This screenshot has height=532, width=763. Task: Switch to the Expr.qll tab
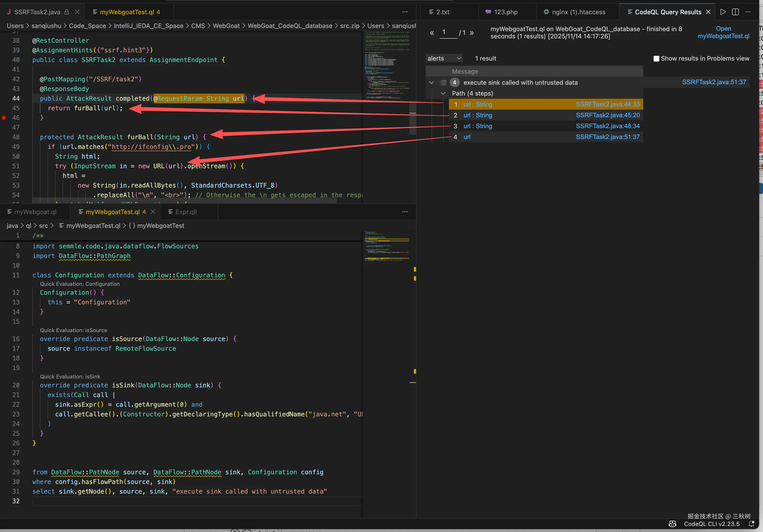[186, 212]
